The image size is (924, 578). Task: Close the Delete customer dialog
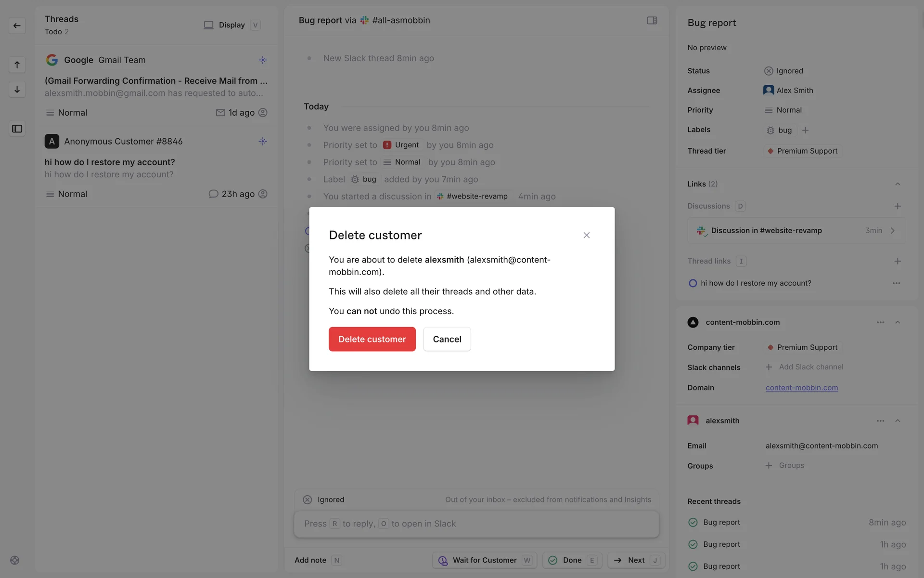[x=586, y=235]
